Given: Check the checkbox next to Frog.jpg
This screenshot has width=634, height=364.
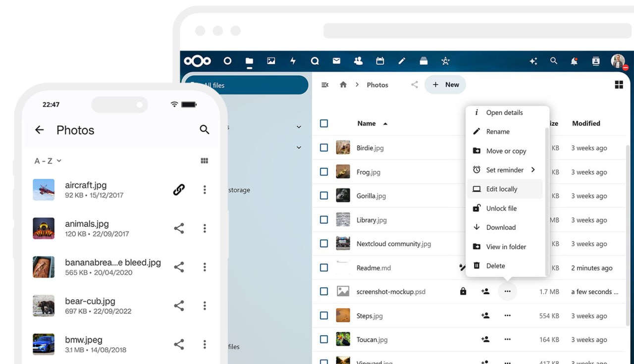Looking at the screenshot, I should tap(324, 172).
